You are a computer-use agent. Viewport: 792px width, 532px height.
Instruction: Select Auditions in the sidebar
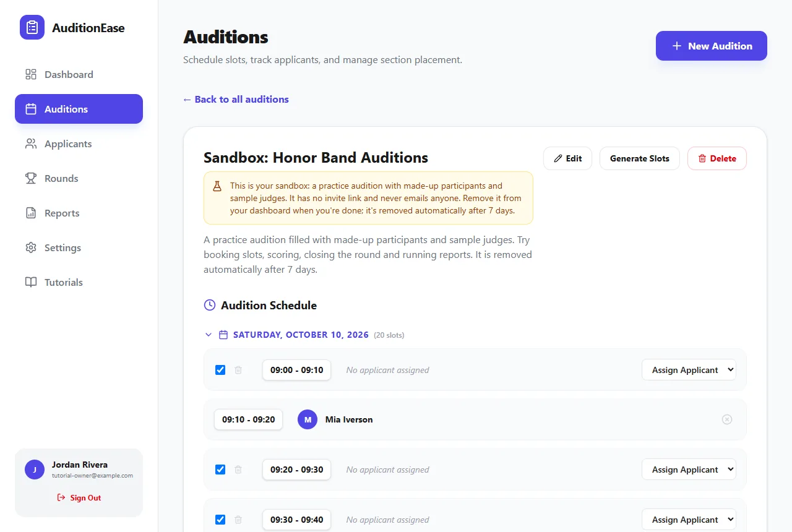click(79, 109)
